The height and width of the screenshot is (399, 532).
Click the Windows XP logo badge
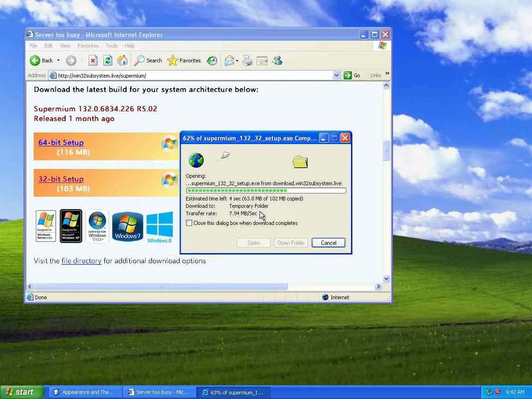click(71, 226)
